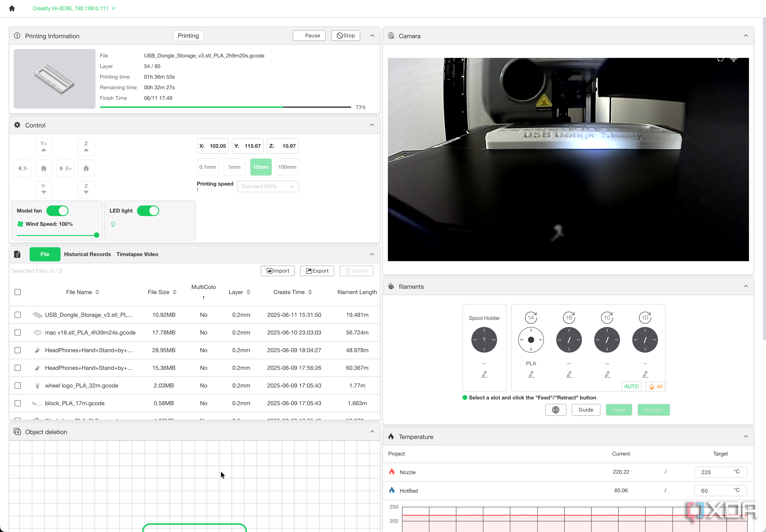Home the X and Y axes
766x532 pixels.
pyautogui.click(x=44, y=168)
